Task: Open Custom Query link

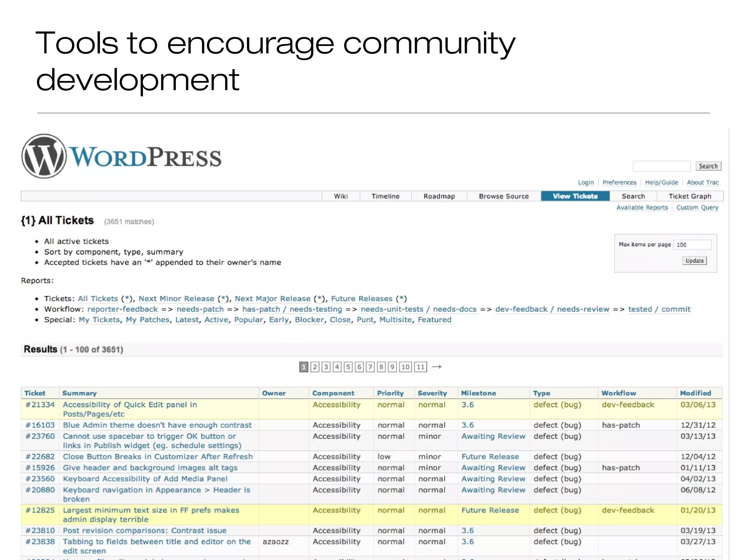Action: (x=697, y=207)
